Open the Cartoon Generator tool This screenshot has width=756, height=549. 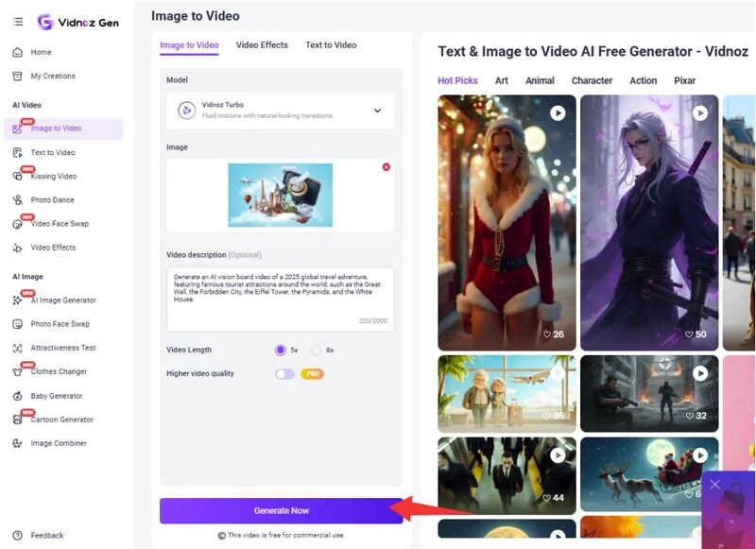(x=60, y=420)
